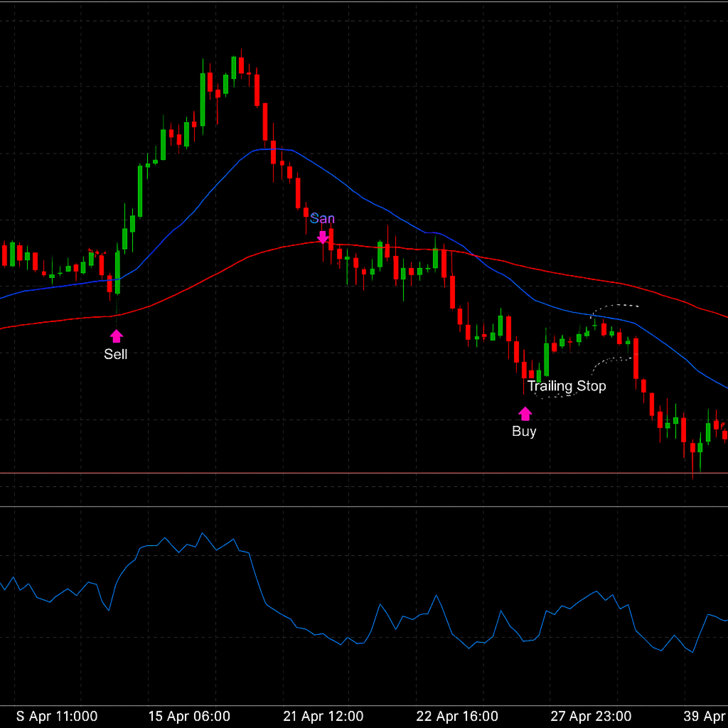Click the "27 Apr 23:00" time axis label
The width and height of the screenshot is (728, 728).
pos(591,716)
